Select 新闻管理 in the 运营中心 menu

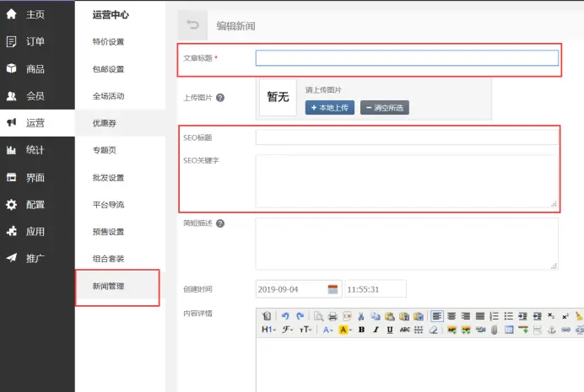tap(108, 287)
